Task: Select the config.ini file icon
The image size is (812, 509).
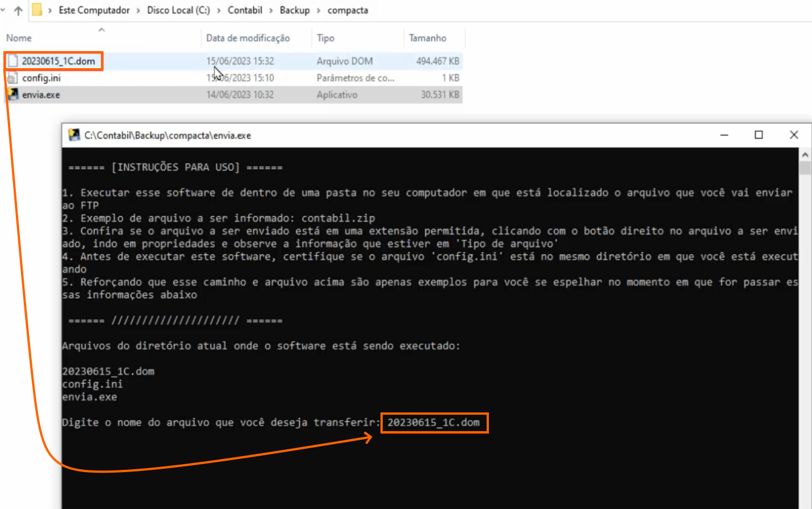Action: (x=12, y=78)
